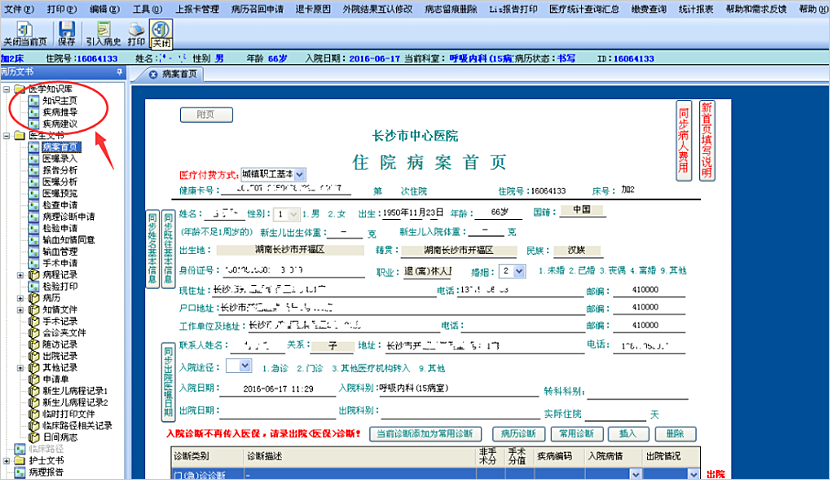The width and height of the screenshot is (830, 480).
Task: Open the 上报卡管理 menu
Action: pyautogui.click(x=197, y=9)
